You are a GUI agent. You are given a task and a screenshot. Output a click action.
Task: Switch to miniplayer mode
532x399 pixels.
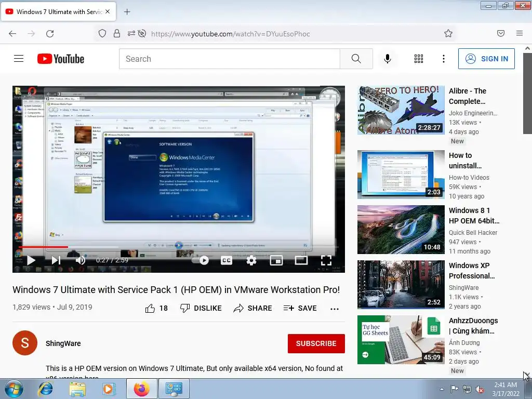tap(276, 260)
